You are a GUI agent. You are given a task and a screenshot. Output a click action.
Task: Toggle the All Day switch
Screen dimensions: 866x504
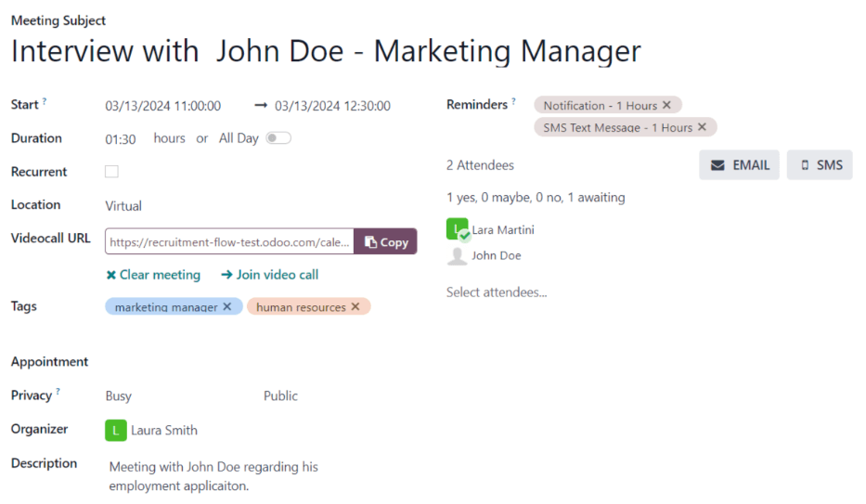coord(278,138)
